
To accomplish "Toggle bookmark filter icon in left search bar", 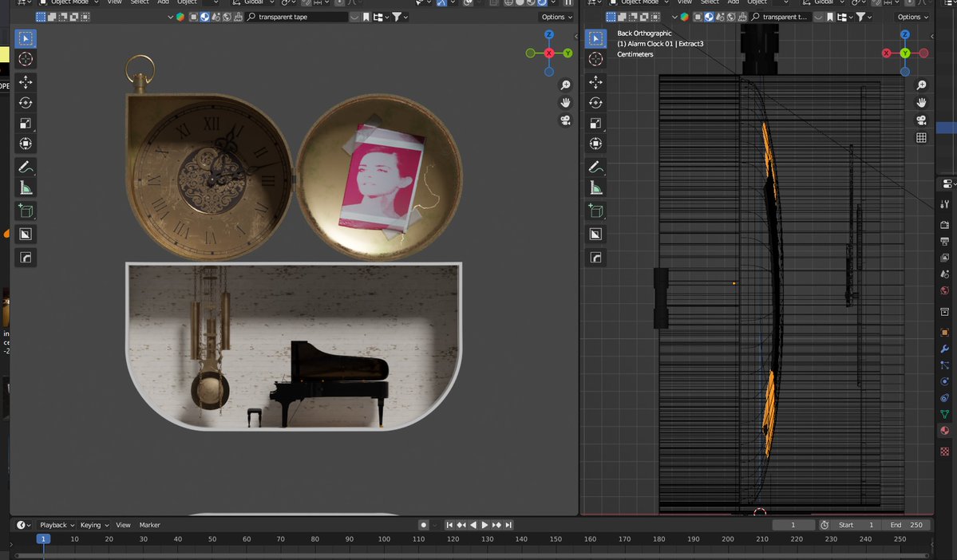I will point(366,17).
